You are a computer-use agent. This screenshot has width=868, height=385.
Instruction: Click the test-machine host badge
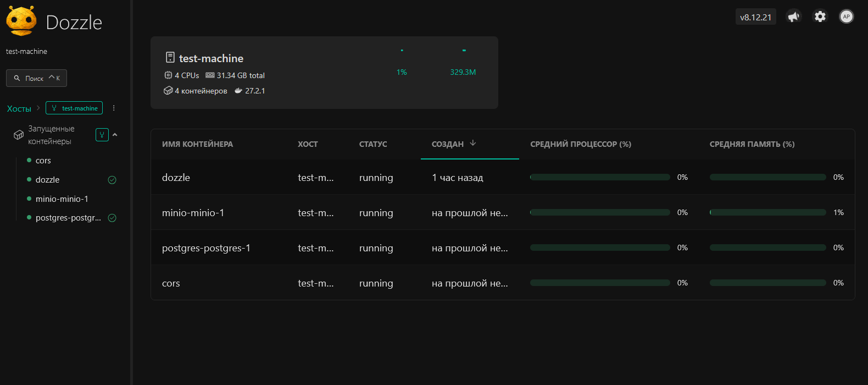coord(74,108)
